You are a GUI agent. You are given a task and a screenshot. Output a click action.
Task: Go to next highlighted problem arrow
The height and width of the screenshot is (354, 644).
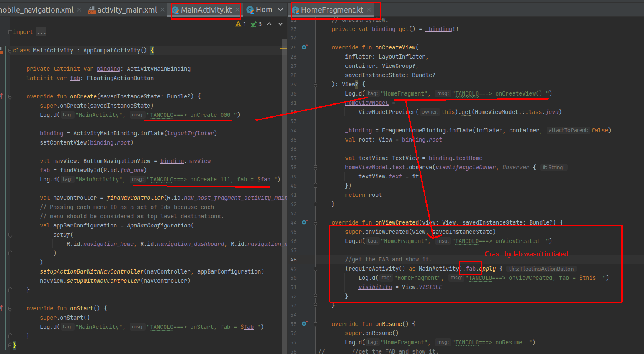click(280, 24)
